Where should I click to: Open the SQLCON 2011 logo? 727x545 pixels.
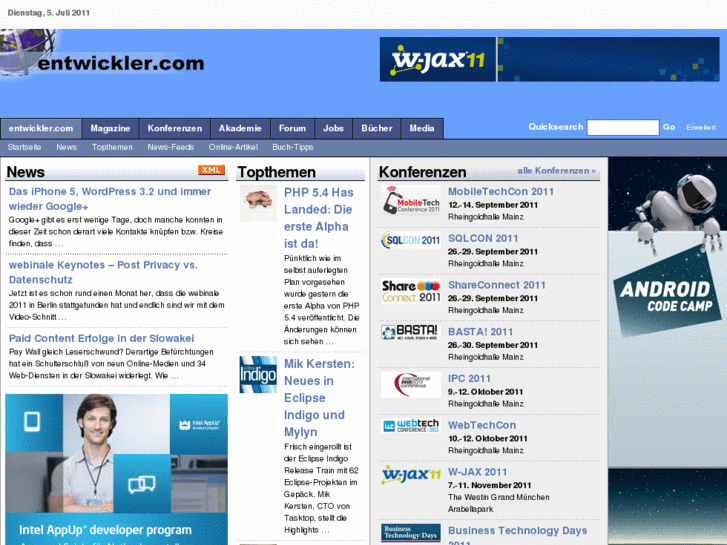pyautogui.click(x=411, y=240)
